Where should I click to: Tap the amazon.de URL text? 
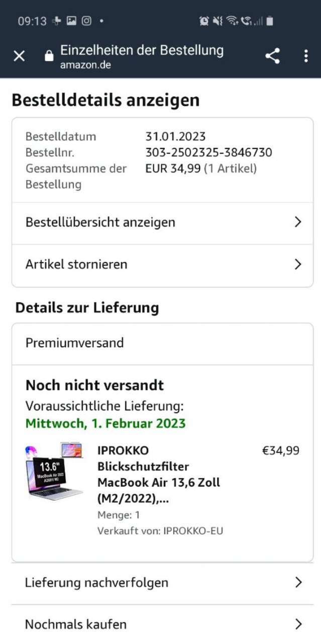click(85, 65)
